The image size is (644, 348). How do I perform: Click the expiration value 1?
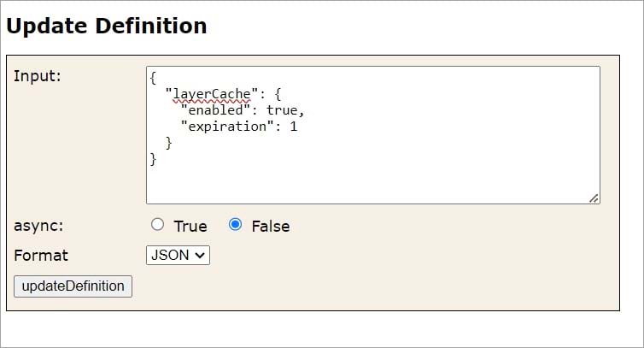pos(293,127)
